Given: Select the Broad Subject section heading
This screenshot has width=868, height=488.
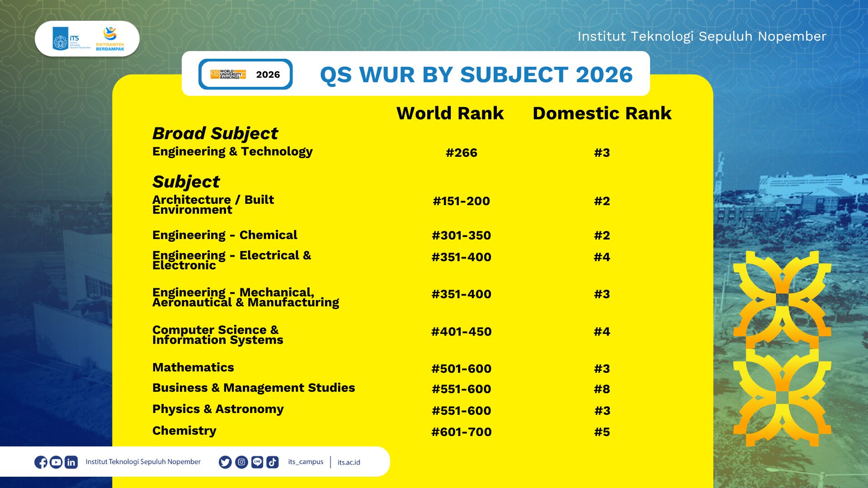Looking at the screenshot, I should [215, 133].
